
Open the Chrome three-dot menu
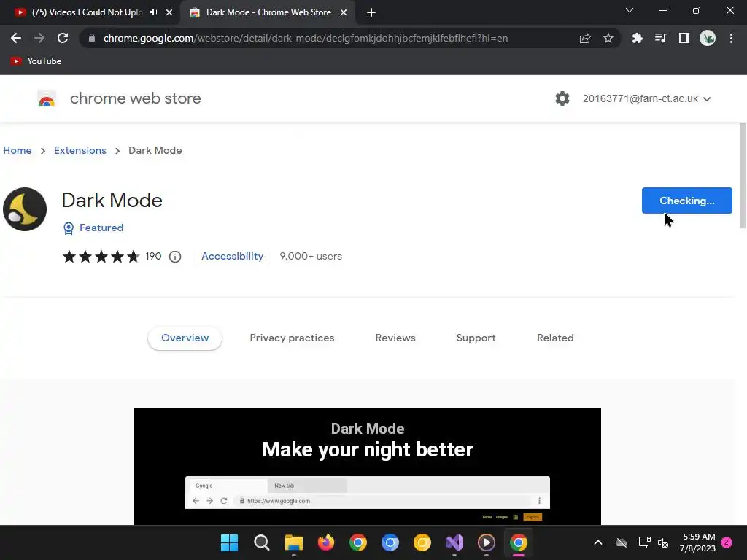731,38
